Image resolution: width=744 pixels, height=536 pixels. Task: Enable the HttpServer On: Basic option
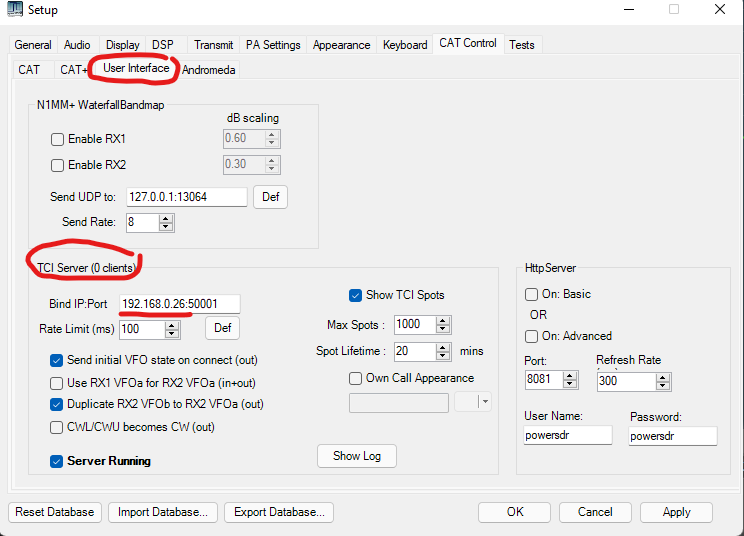[x=532, y=294]
